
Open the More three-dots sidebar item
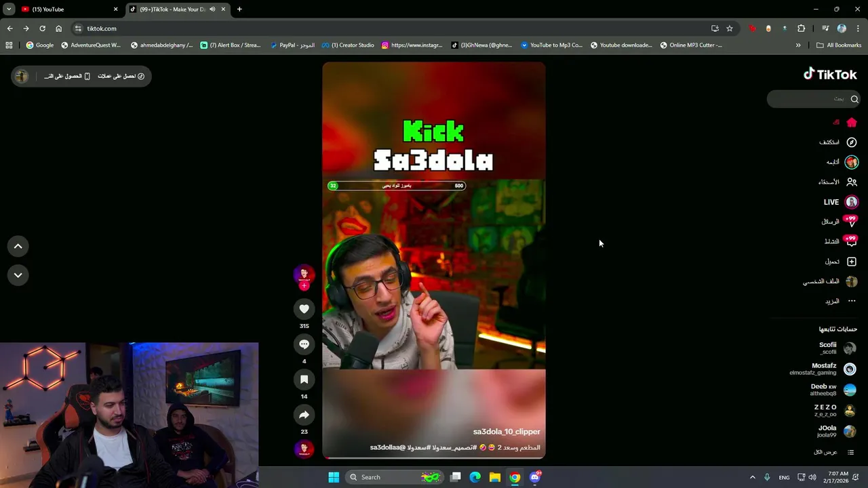pyautogui.click(x=840, y=301)
